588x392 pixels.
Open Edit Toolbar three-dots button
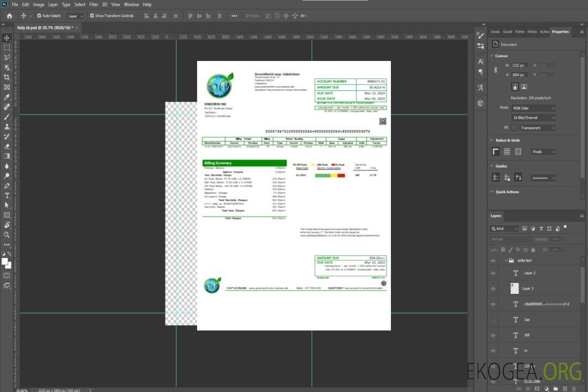tap(7, 244)
